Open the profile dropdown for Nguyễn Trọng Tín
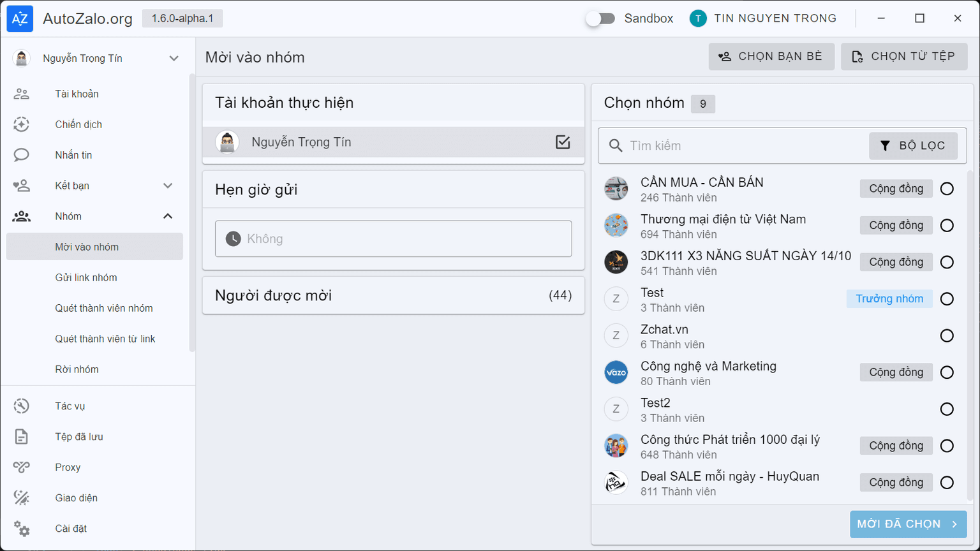980x551 pixels. [x=174, y=58]
